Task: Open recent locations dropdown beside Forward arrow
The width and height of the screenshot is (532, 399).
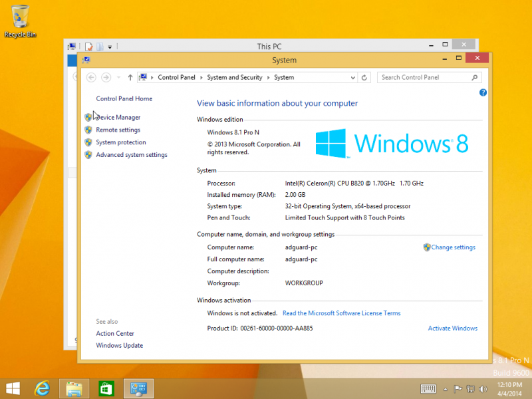Action: point(118,78)
